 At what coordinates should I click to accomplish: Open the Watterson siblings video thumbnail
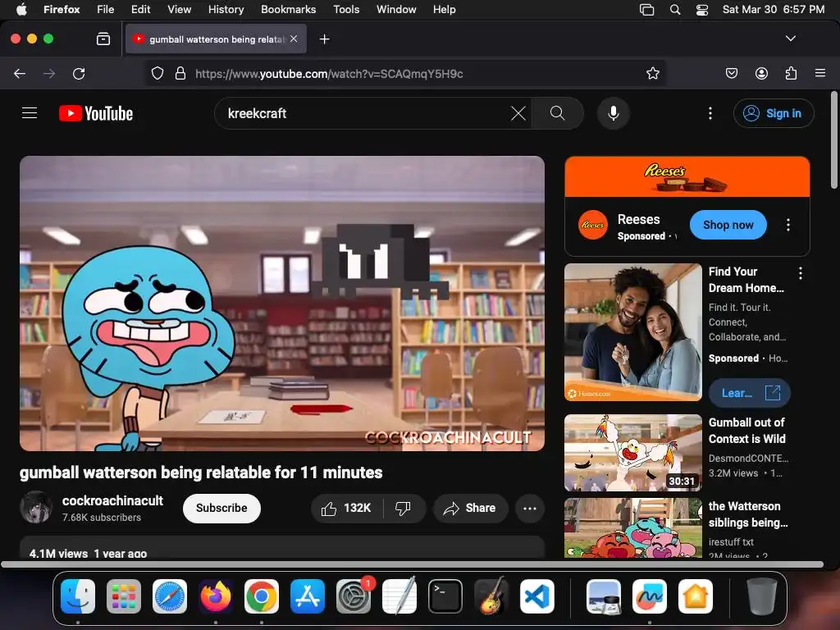(x=632, y=527)
